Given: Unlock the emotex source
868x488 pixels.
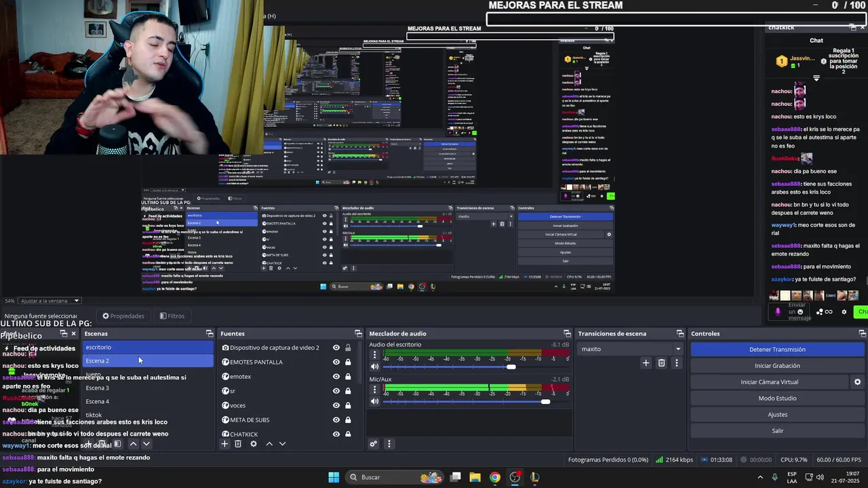Looking at the screenshot, I should click(348, 376).
